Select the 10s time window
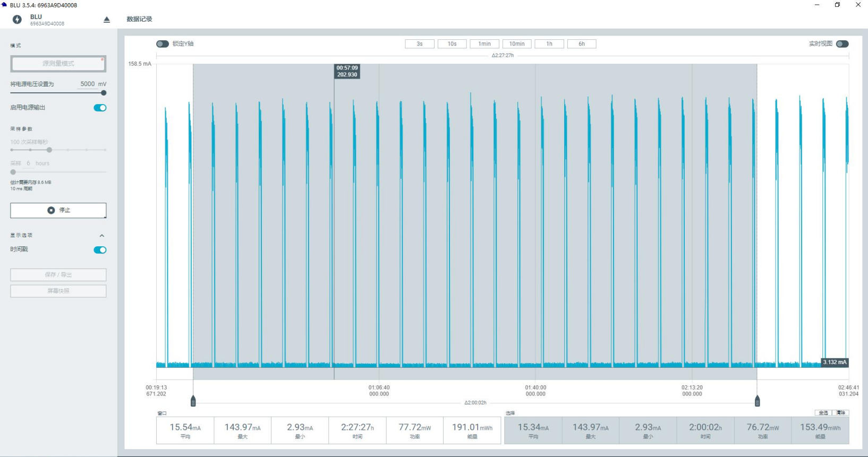The width and height of the screenshot is (868, 457). point(452,44)
